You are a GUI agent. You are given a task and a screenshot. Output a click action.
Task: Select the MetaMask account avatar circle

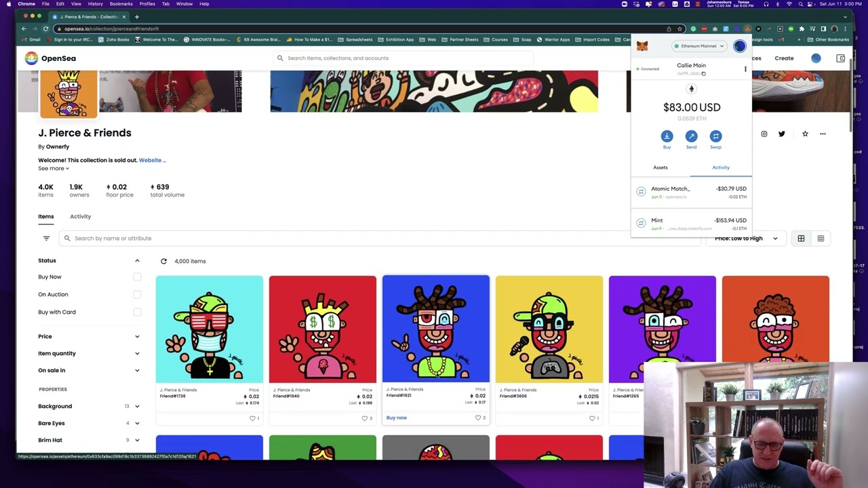point(739,46)
